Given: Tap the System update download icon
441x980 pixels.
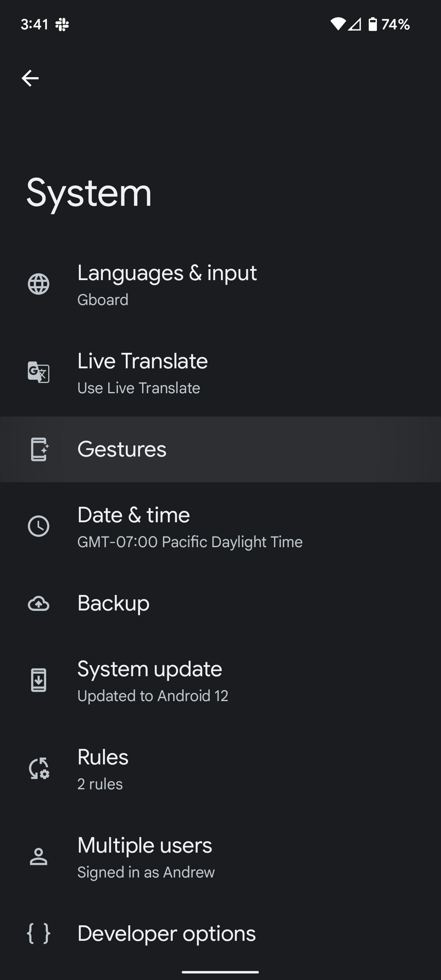Looking at the screenshot, I should pos(39,680).
